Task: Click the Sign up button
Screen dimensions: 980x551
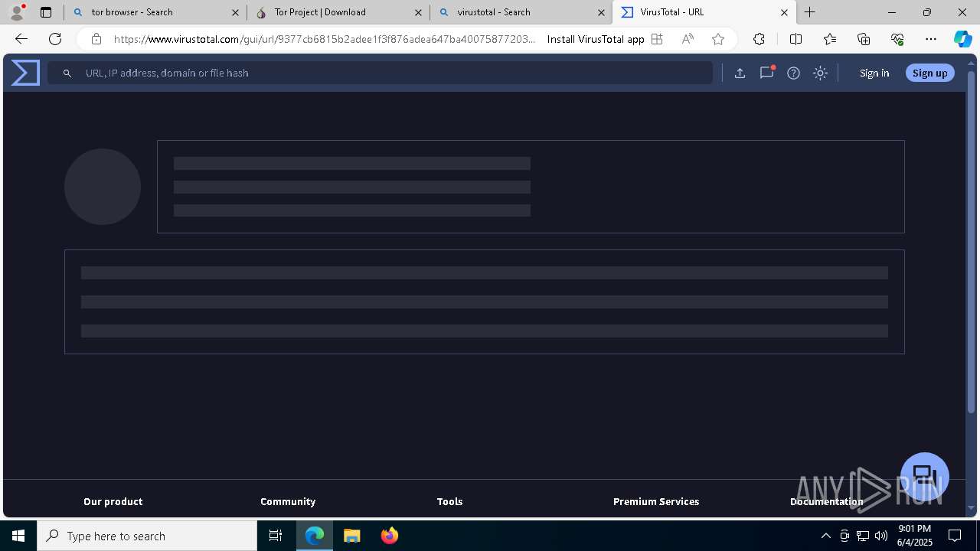Action: point(930,73)
